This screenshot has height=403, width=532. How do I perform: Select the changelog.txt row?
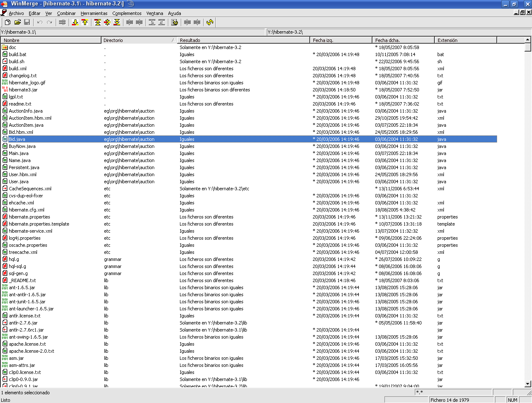(x=25, y=76)
